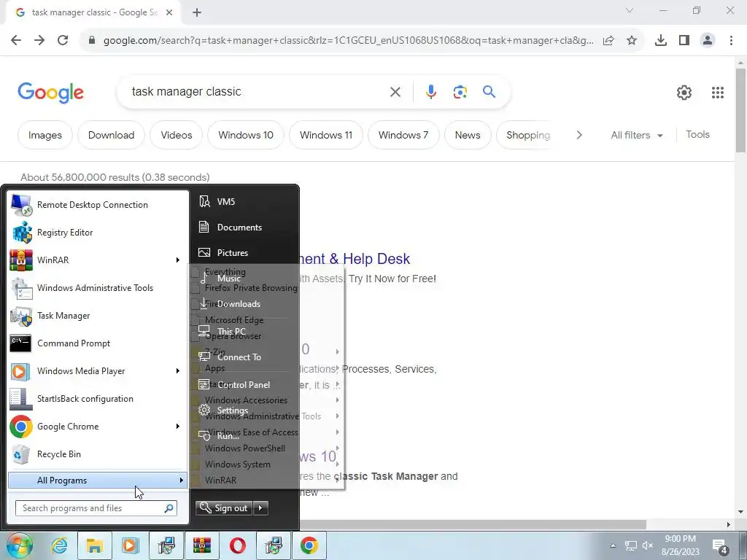Image resolution: width=747 pixels, height=560 pixels.
Task: Click the Sign out button
Action: pyautogui.click(x=224, y=508)
